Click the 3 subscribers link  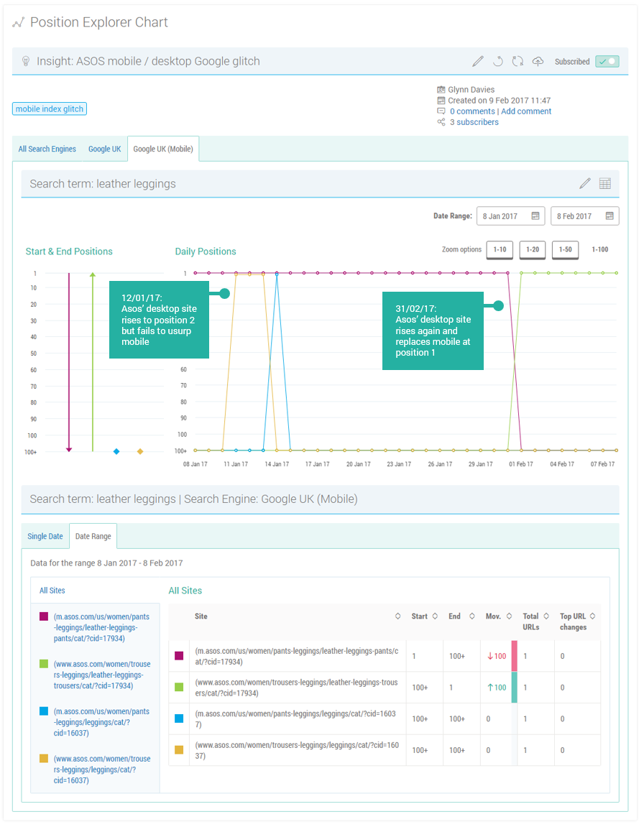click(x=474, y=122)
